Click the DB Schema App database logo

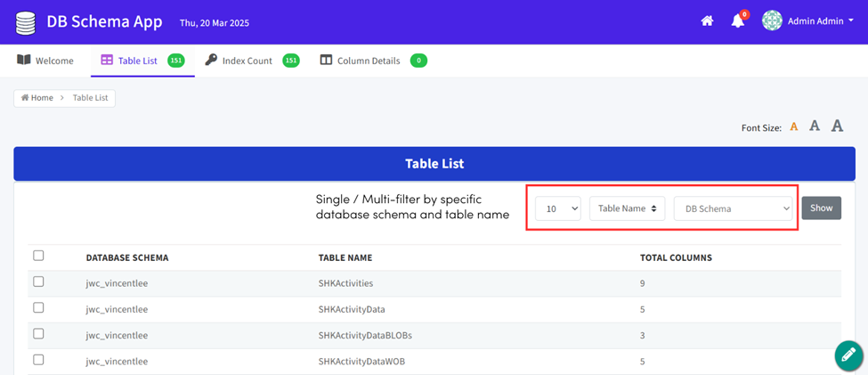[25, 21]
